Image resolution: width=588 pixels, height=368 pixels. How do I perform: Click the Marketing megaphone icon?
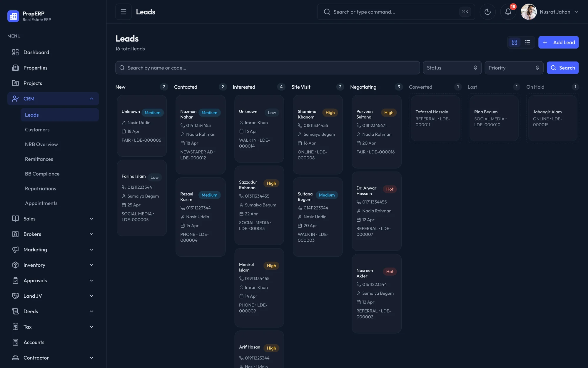(15, 250)
